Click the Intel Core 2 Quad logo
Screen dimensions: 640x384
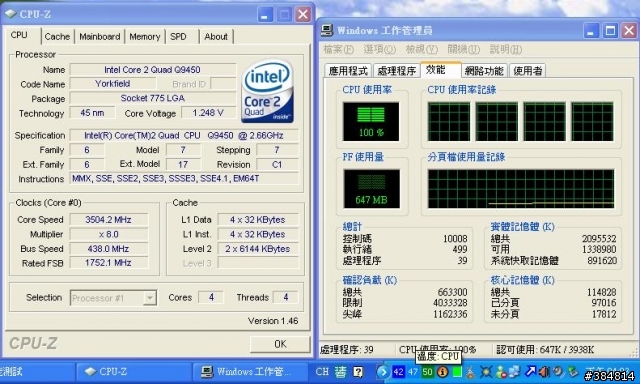pos(267,91)
